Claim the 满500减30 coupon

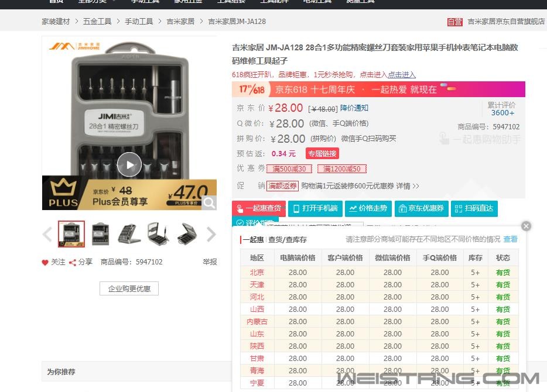coord(289,169)
